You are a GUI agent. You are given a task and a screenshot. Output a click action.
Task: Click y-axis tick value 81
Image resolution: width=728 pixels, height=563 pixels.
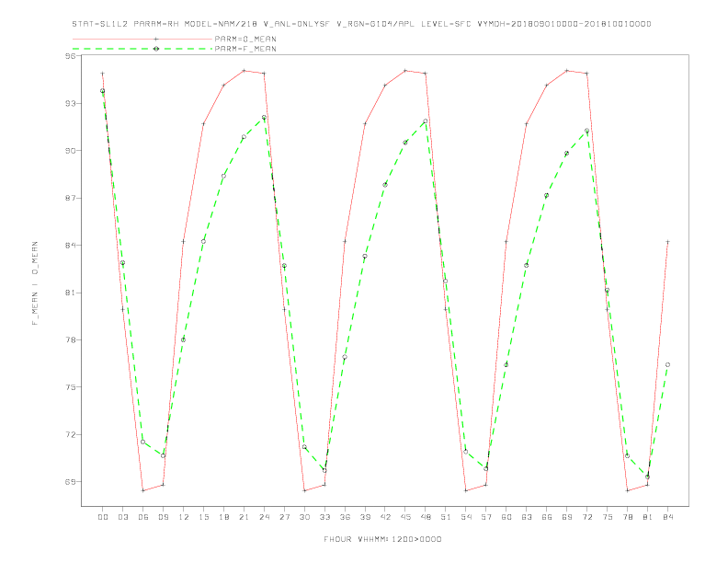[71, 293]
